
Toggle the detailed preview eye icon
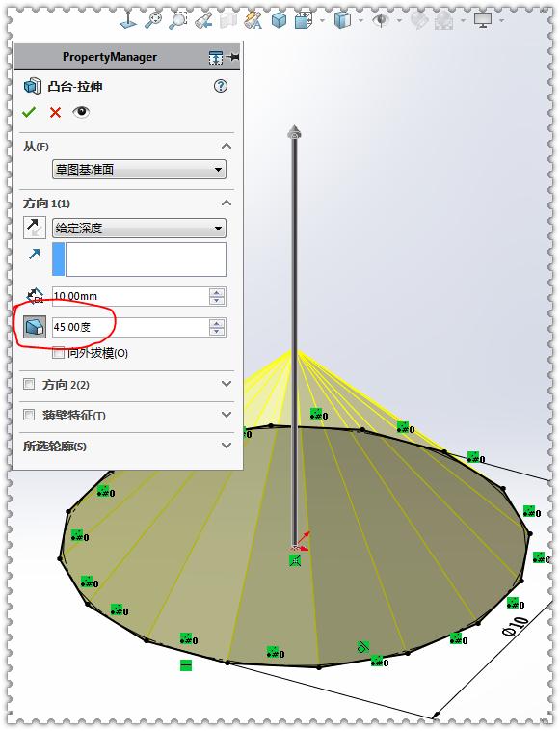click(81, 112)
